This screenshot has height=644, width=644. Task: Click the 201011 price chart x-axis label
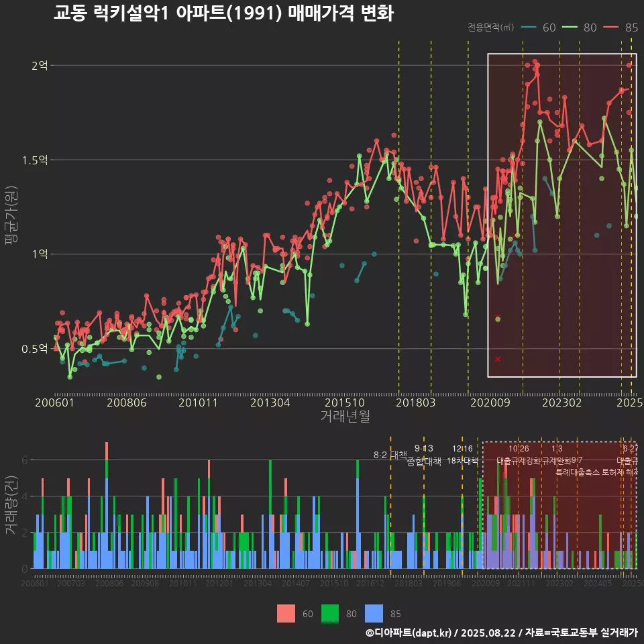click(x=198, y=402)
